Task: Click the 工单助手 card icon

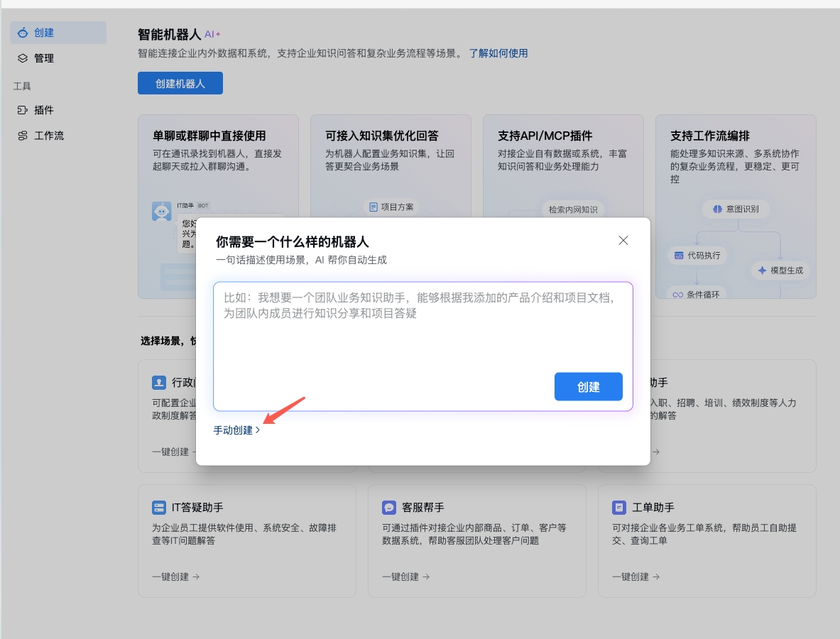Action: point(618,507)
